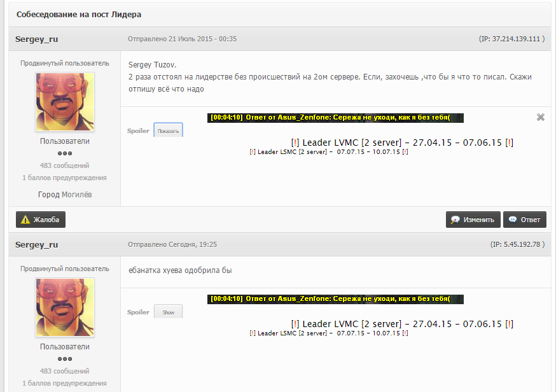
Task: Click second post's 1 баллов предупреждения
Action: point(64,383)
